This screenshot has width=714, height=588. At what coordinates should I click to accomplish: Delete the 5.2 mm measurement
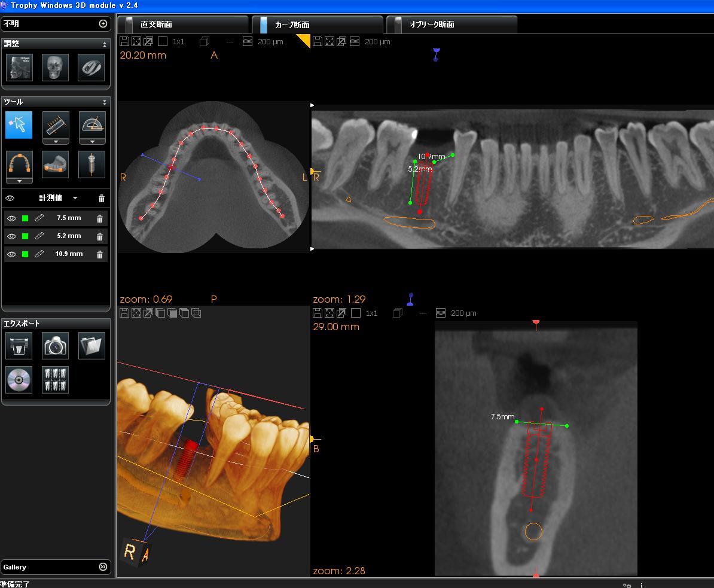click(x=100, y=236)
